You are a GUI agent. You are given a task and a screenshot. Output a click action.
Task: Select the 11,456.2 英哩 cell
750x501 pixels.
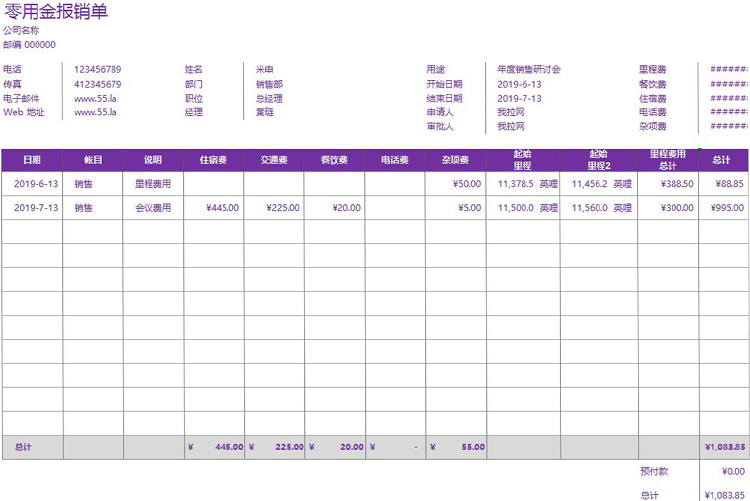(599, 184)
